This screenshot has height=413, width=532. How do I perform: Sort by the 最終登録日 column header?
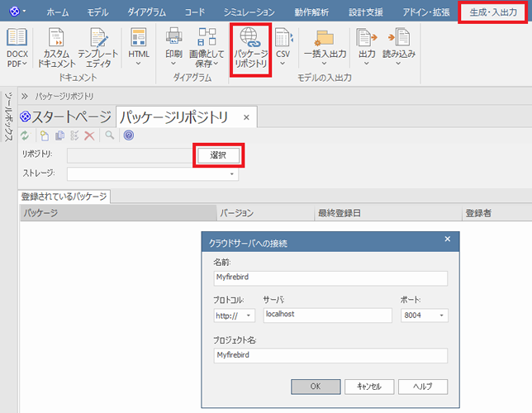pyautogui.click(x=388, y=213)
